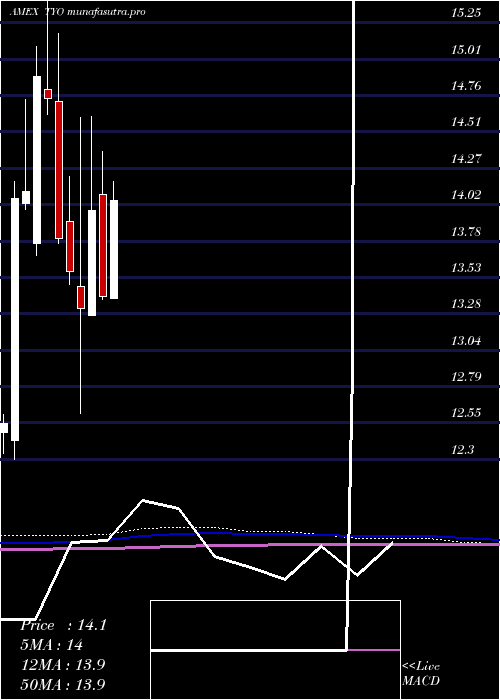Image resolution: width=500 pixels, height=700 pixels.
Task: Click the 13.53 price axis label
Action: (466, 267)
